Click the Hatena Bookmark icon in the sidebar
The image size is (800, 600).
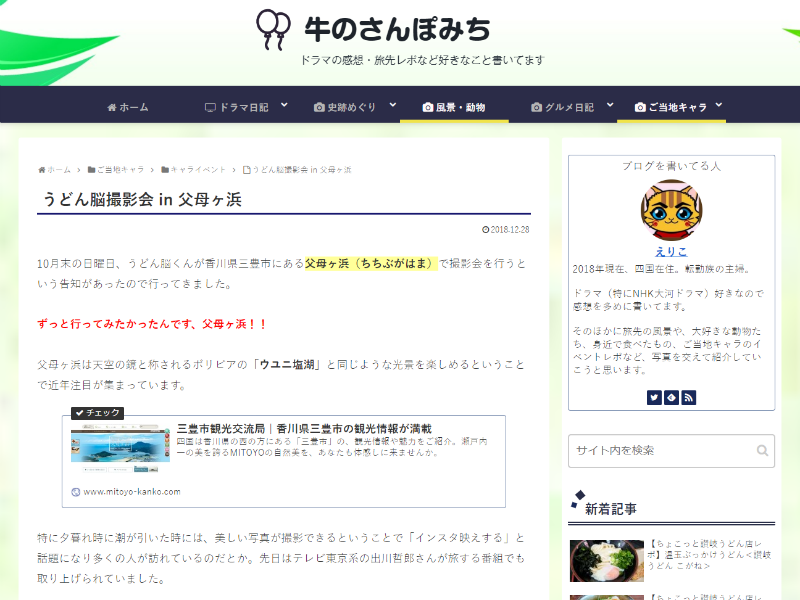[671, 397]
